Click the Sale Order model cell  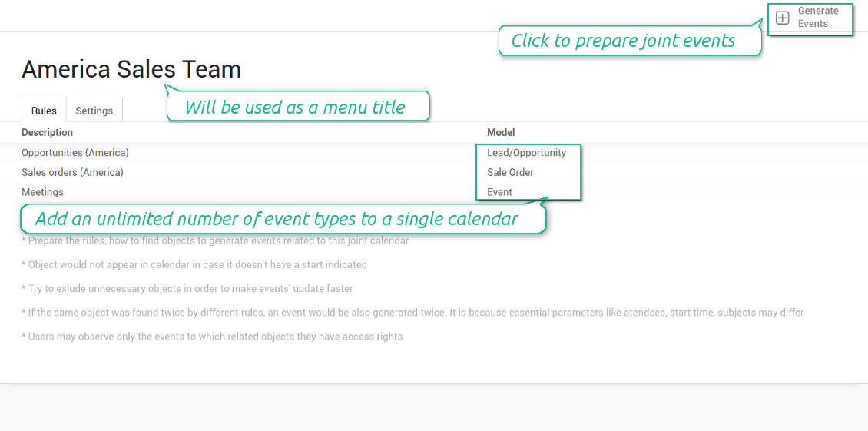pos(510,172)
